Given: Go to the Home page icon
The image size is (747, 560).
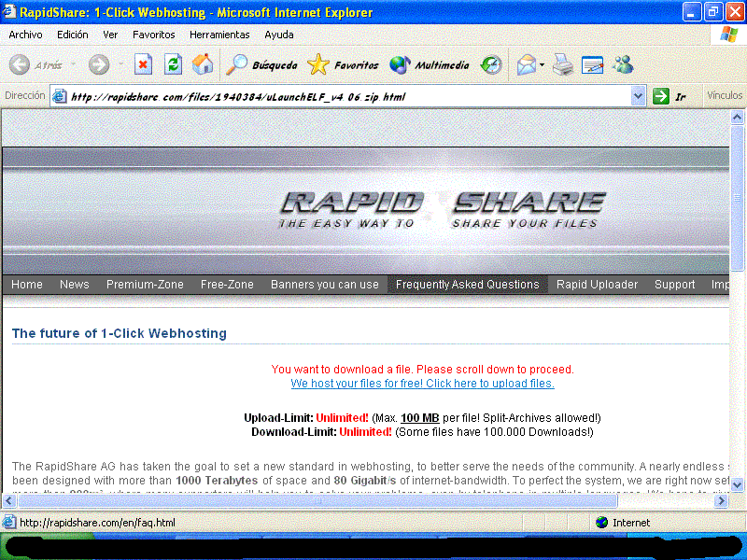Looking at the screenshot, I should [x=203, y=64].
